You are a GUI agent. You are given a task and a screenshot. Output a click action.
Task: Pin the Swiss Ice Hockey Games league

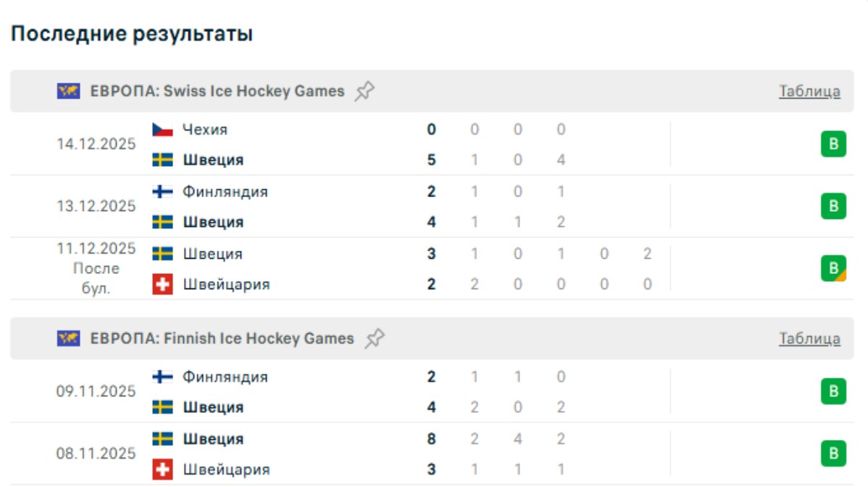364,91
